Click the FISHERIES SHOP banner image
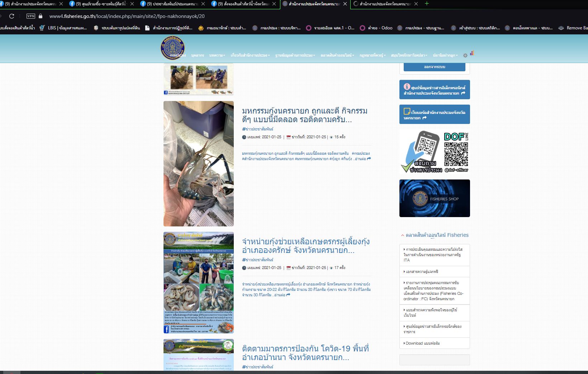Screen dimensions: 588x374 click(435, 198)
